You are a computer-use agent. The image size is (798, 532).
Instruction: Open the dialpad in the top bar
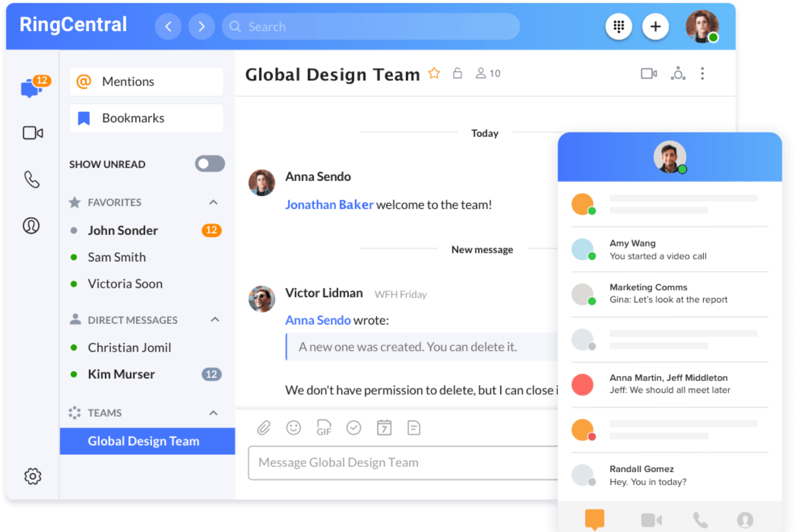coord(618,26)
